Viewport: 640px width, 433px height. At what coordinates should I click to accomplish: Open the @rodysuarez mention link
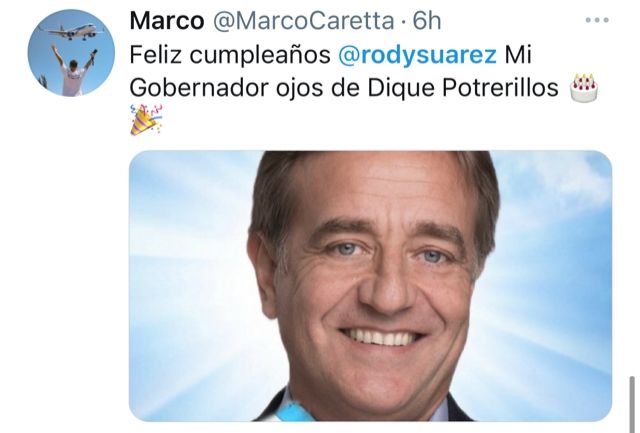[417, 55]
